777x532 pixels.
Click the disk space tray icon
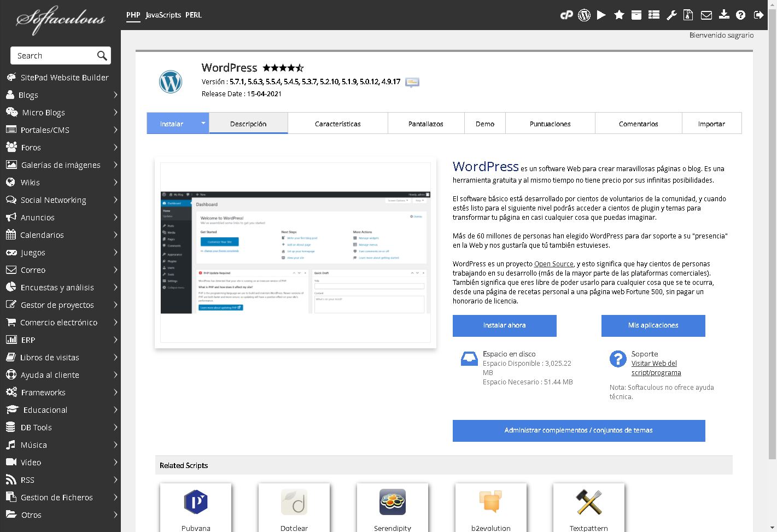pyautogui.click(x=469, y=359)
